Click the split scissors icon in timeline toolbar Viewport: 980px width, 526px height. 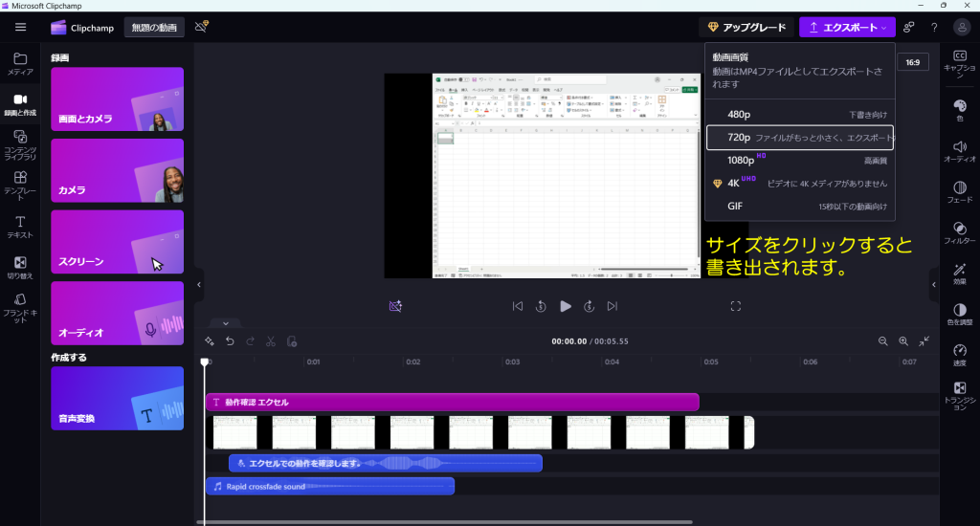pos(271,341)
